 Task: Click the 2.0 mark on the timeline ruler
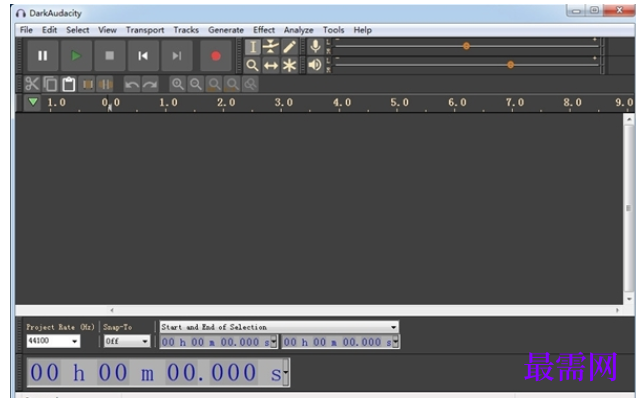[x=226, y=102]
